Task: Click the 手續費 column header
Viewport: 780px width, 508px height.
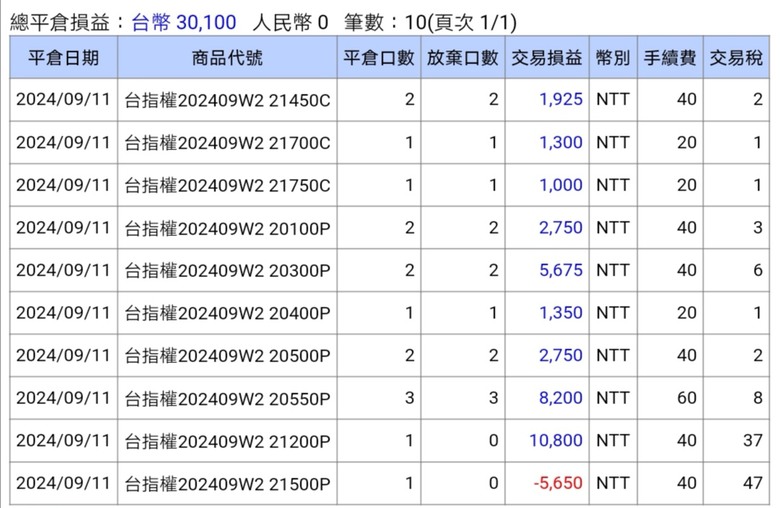Action: [x=670, y=58]
